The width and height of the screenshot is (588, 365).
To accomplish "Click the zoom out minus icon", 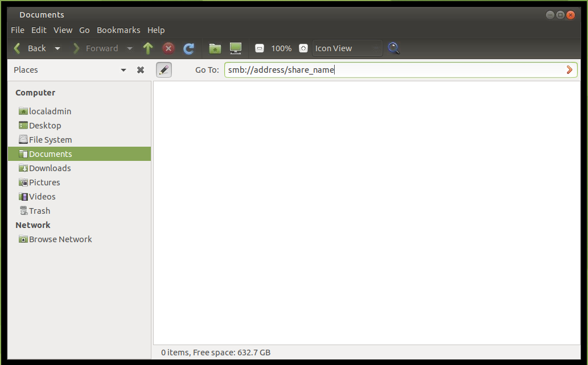I will point(260,48).
